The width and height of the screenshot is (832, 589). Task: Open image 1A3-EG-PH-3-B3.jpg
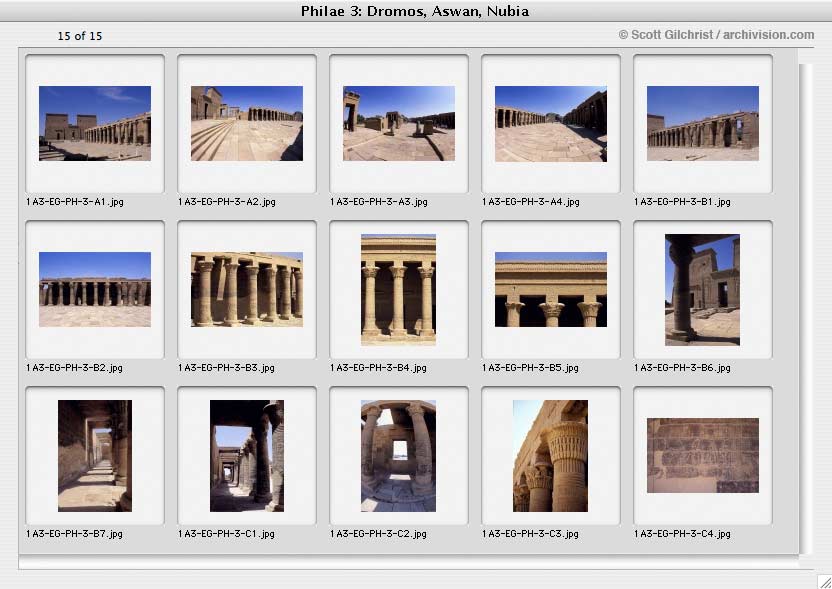(247, 289)
